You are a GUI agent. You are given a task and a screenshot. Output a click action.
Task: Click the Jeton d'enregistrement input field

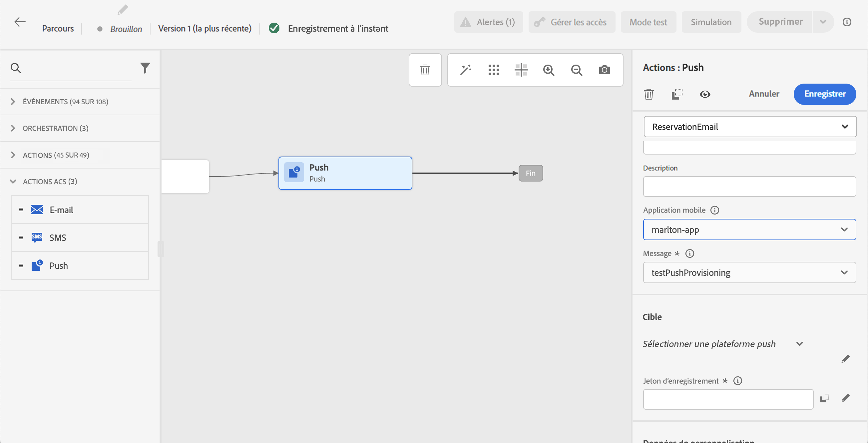click(x=728, y=399)
